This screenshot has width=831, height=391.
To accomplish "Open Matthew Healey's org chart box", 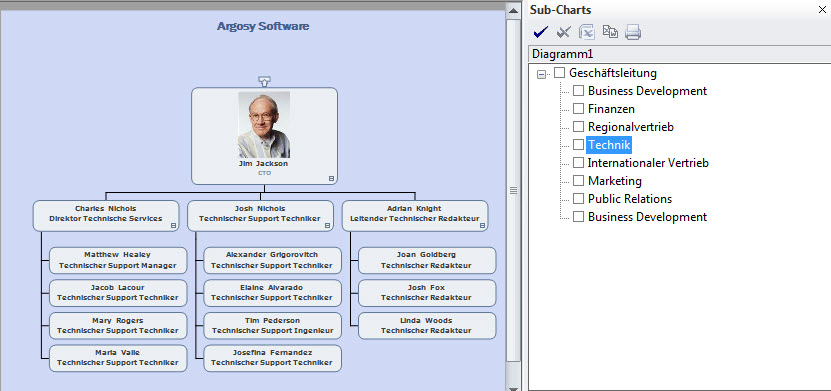I will 118,260.
